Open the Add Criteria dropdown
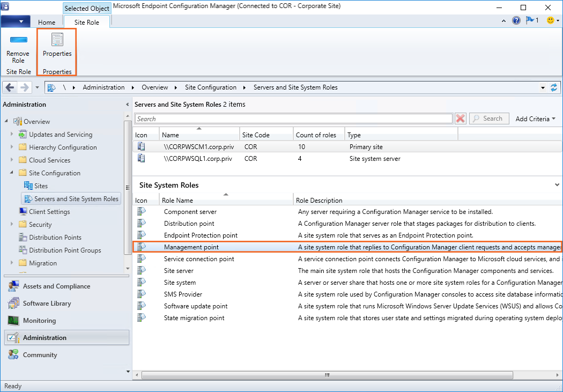Screen dimensions: 563x392 pyautogui.click(x=535, y=119)
